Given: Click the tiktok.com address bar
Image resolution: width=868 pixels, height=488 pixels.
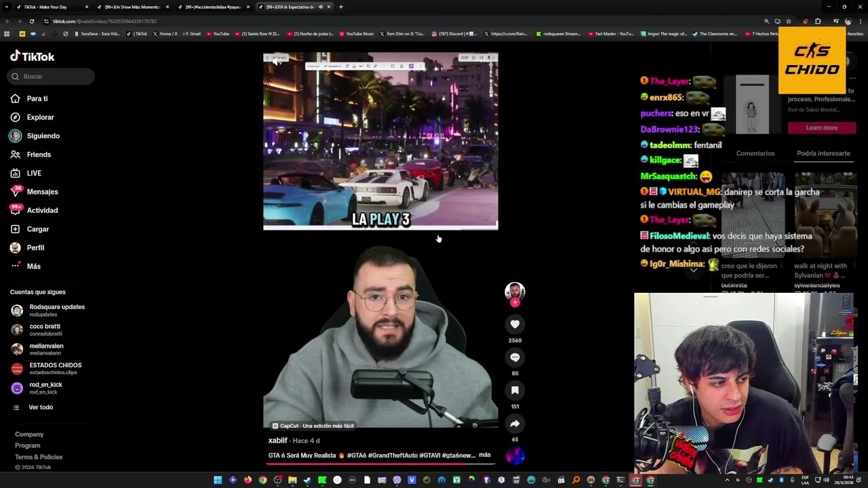Looking at the screenshot, I should tap(407, 21).
